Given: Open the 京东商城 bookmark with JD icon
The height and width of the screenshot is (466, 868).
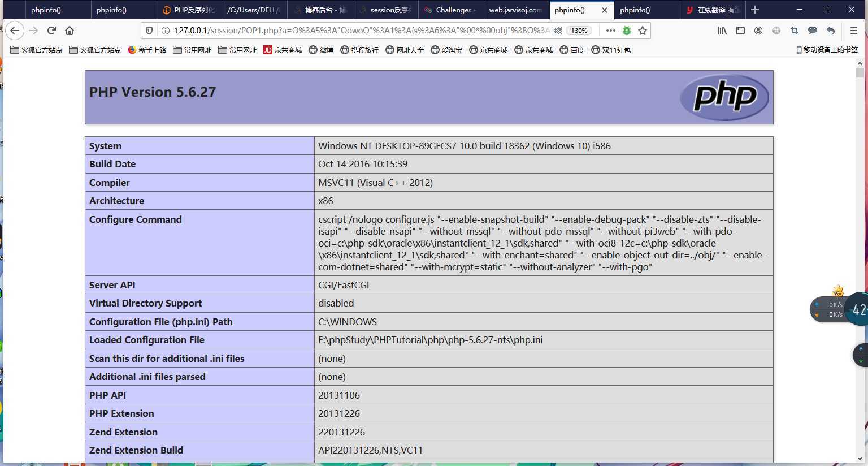Looking at the screenshot, I should coord(283,50).
